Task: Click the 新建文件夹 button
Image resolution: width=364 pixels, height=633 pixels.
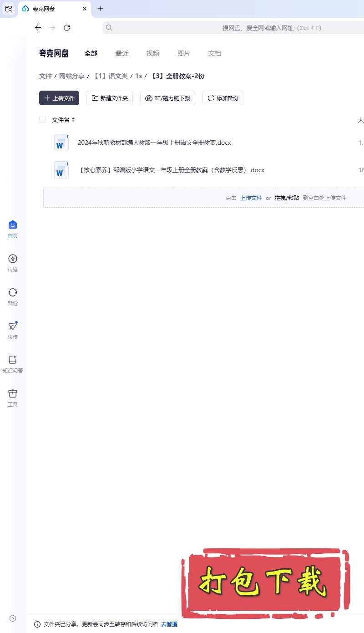Action: click(110, 98)
